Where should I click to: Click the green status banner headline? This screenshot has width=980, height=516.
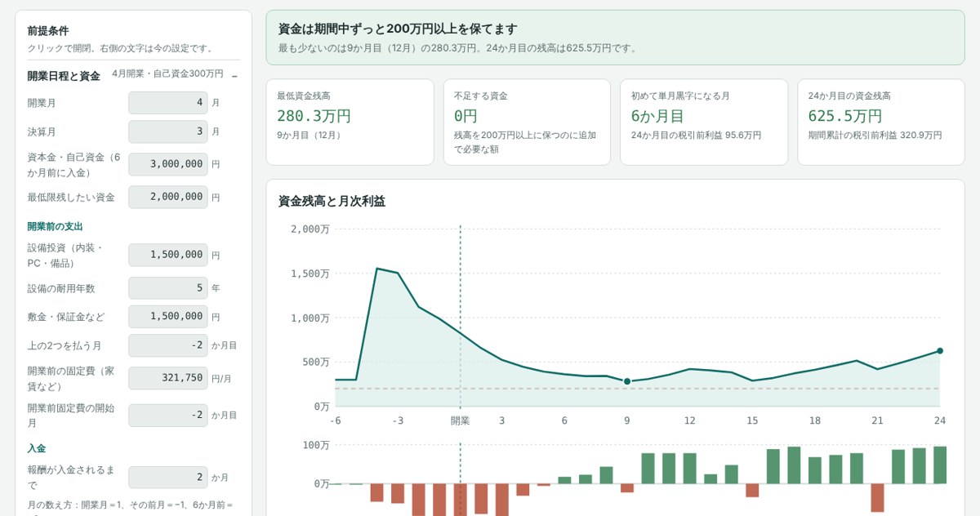398,29
